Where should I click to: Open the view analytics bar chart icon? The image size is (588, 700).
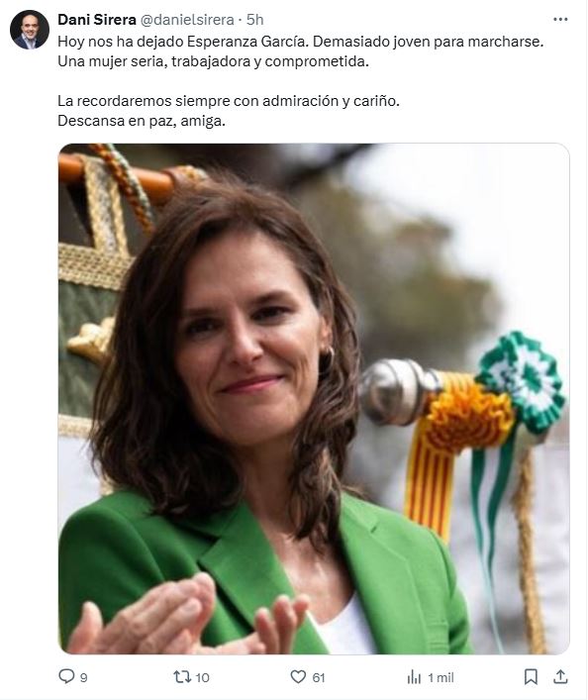pos(414,677)
